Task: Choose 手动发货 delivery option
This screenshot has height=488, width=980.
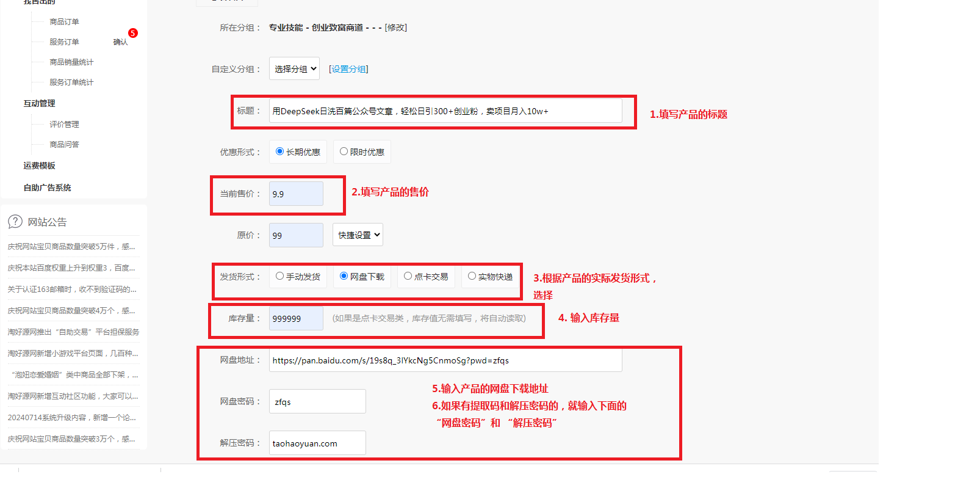Action: 279,276
